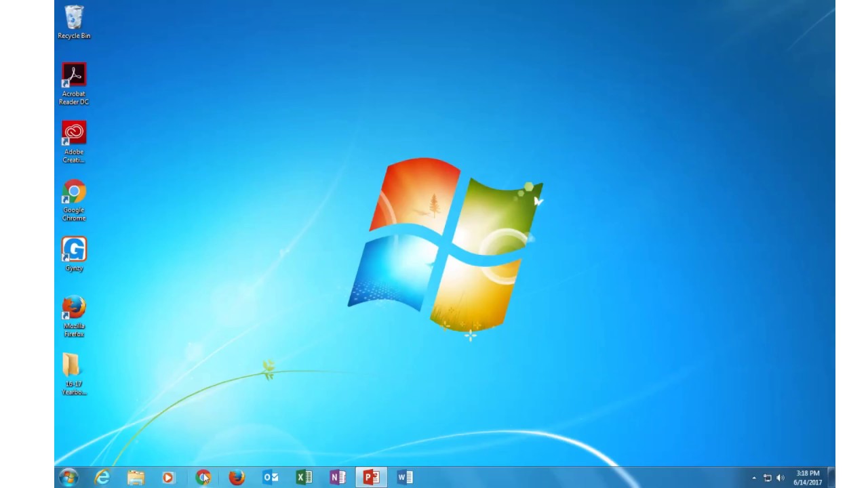This screenshot has width=868, height=488.
Task: Open OneNote from the taskbar
Action: pos(337,477)
